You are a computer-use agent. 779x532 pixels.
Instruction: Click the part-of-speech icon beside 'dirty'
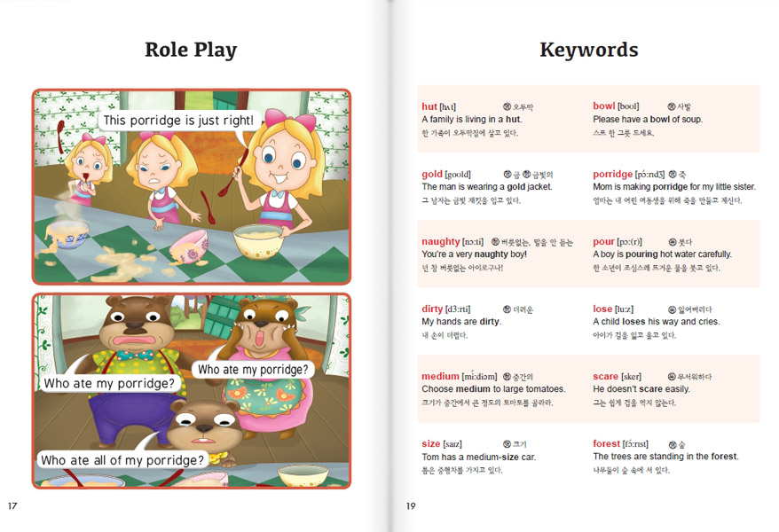tap(508, 309)
